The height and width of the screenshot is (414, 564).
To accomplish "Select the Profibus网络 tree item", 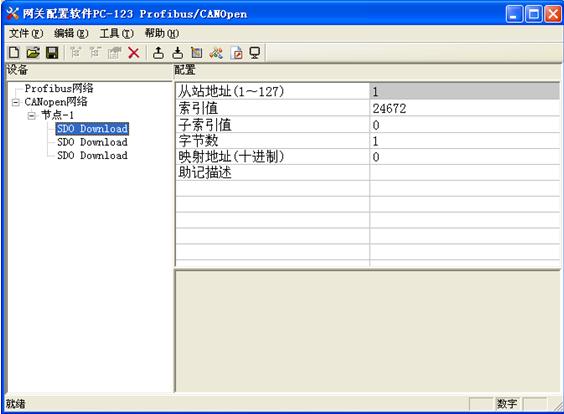I will [59, 88].
